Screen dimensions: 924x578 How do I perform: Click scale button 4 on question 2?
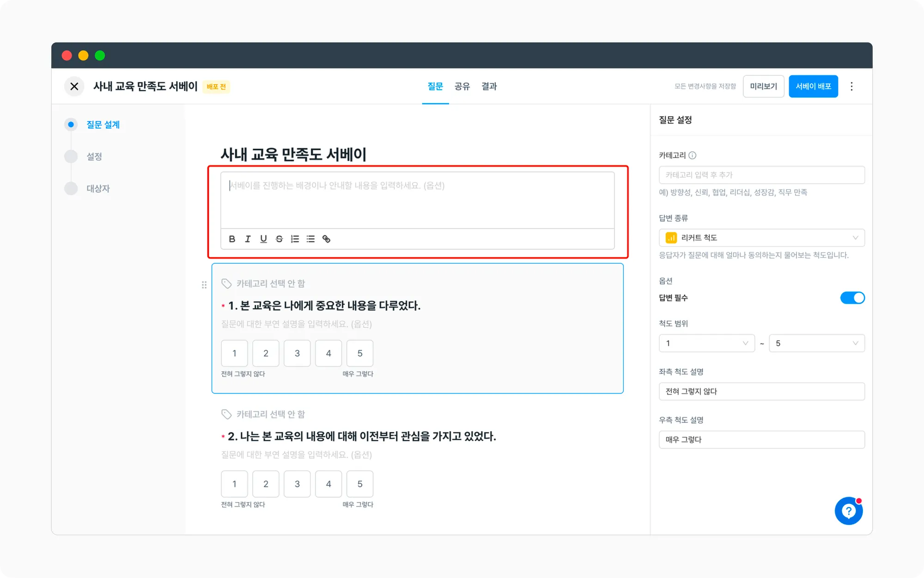click(328, 484)
